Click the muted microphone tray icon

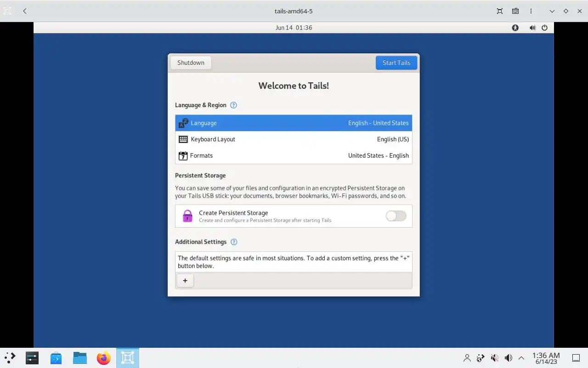495,358
